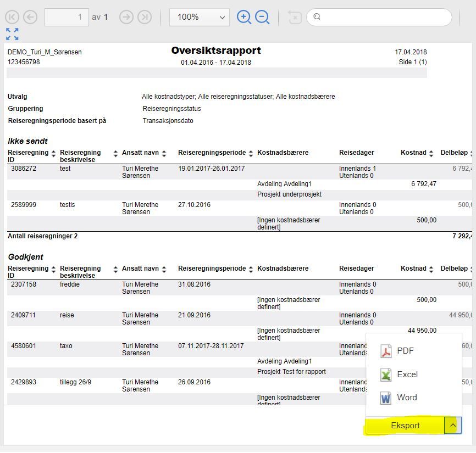Collapse the Eksport options arrow
Image resolution: width=476 pixels, height=453 pixels.
click(x=452, y=425)
